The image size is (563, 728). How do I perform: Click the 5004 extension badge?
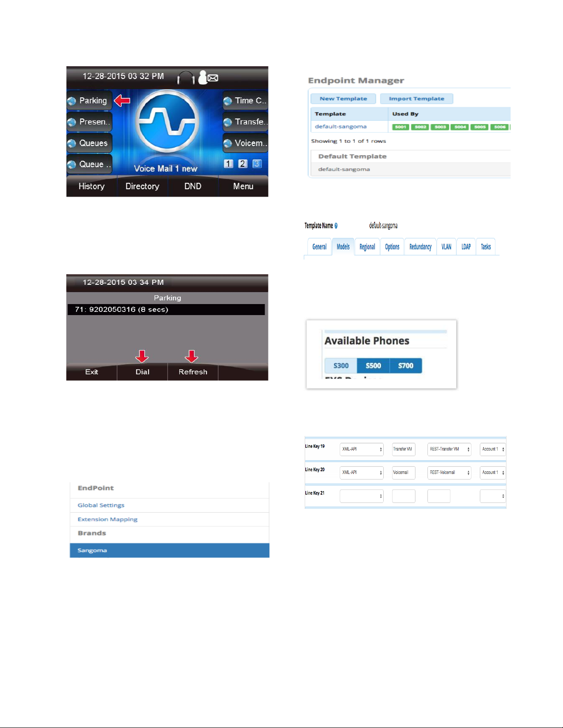coord(460,127)
